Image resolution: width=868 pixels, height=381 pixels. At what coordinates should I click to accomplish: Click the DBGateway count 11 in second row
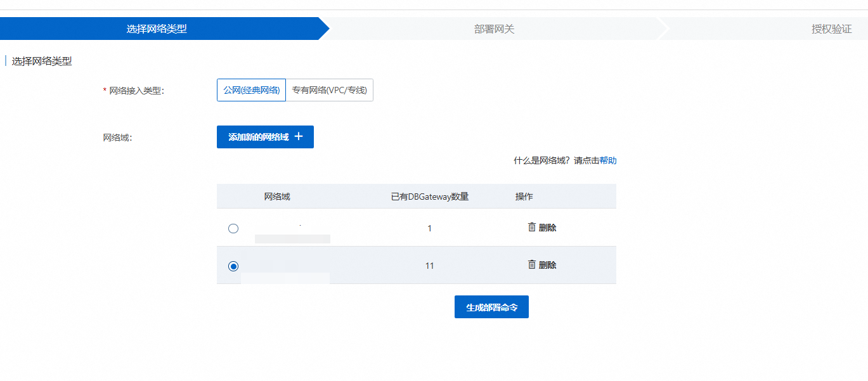[x=429, y=266]
